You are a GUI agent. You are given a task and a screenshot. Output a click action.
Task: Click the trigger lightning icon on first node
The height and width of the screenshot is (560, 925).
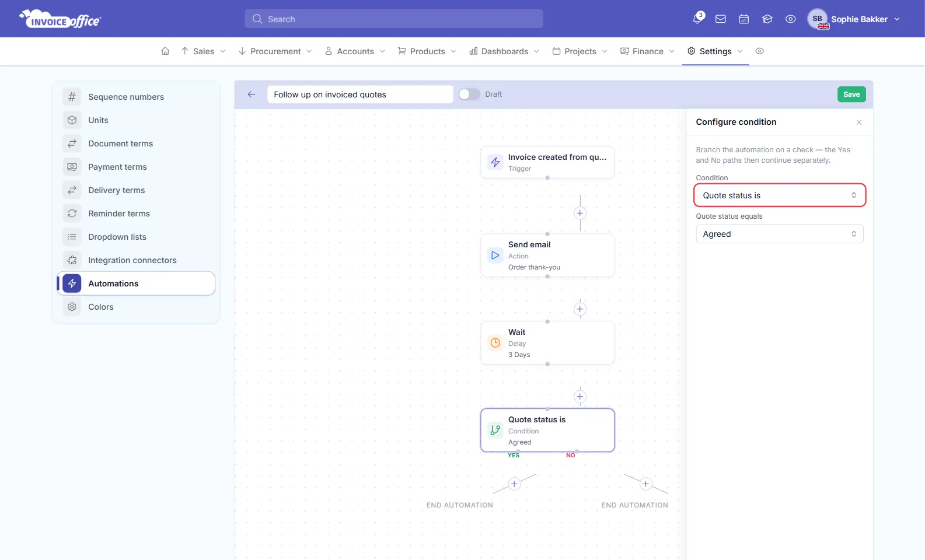pyautogui.click(x=495, y=162)
